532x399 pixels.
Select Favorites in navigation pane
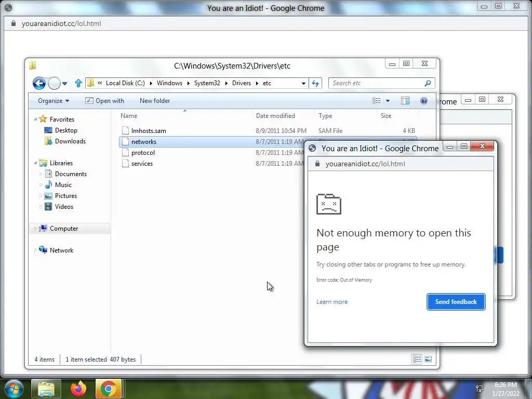(x=62, y=119)
